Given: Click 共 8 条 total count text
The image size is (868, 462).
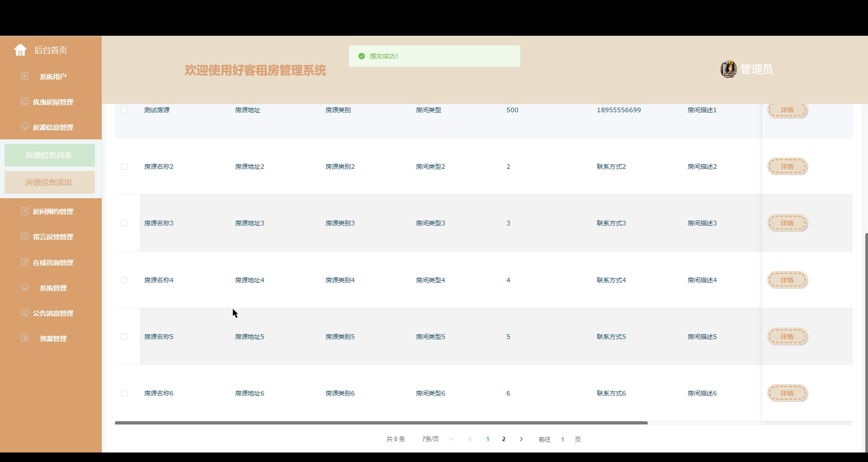Looking at the screenshot, I should (396, 439).
